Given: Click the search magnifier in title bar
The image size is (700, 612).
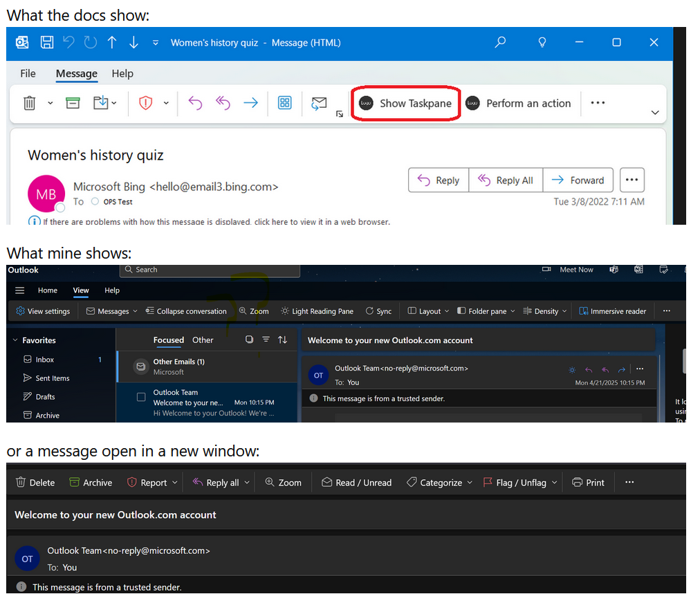Looking at the screenshot, I should click(x=500, y=42).
